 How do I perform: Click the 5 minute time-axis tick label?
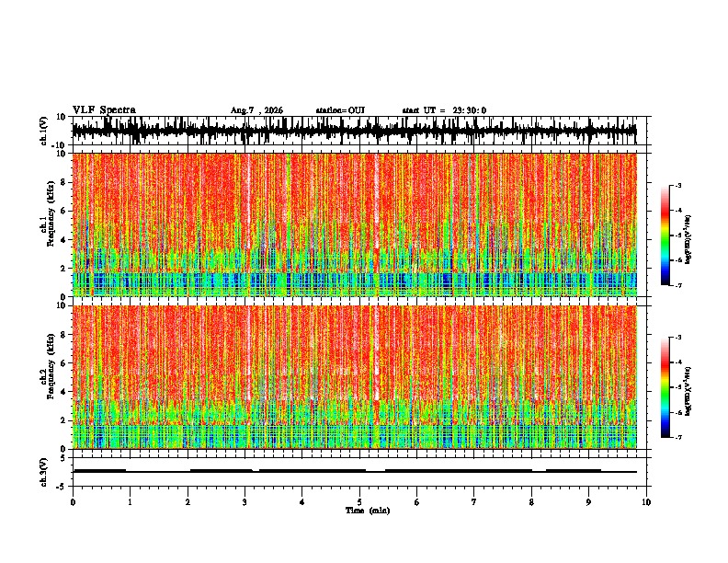click(x=359, y=502)
